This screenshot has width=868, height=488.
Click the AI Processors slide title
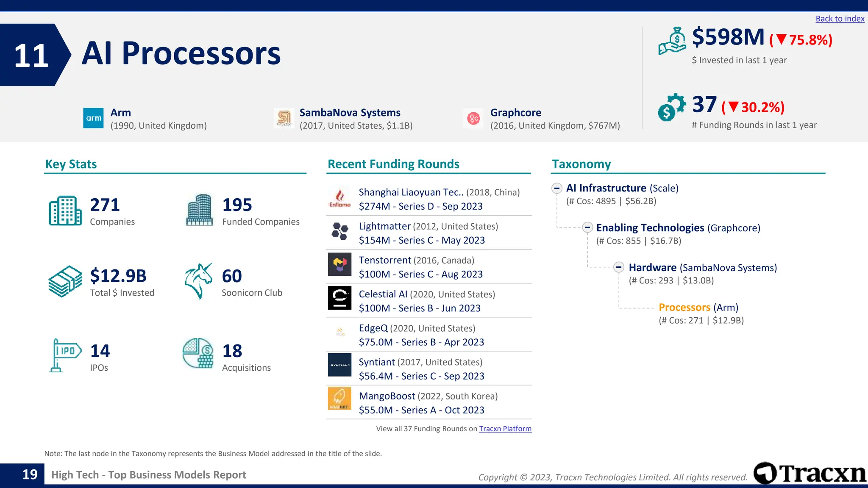tap(181, 54)
